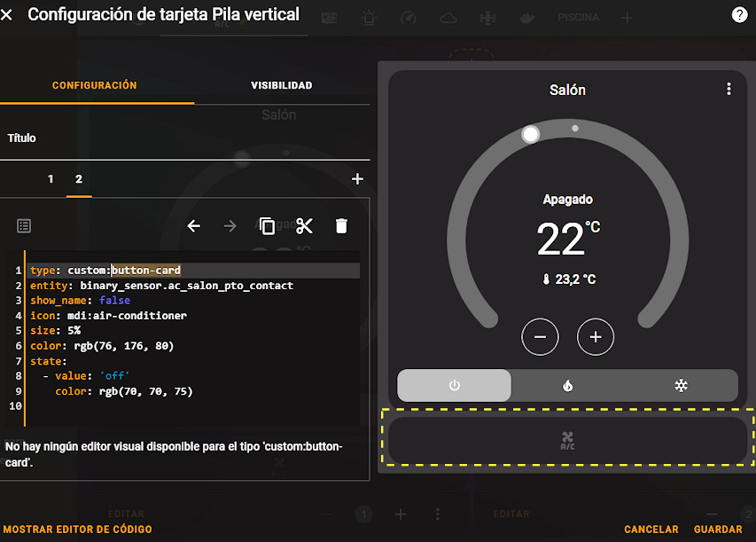Viewport: 756px width, 542px height.
Task: Click the move card left arrow
Action: (194, 226)
